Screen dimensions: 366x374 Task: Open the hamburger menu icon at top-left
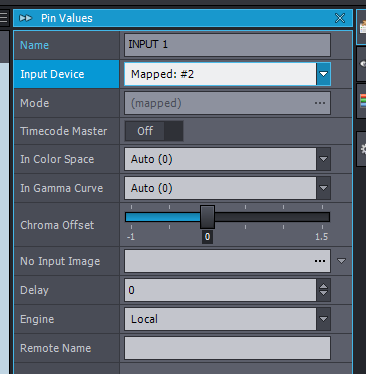(x=3, y=17)
